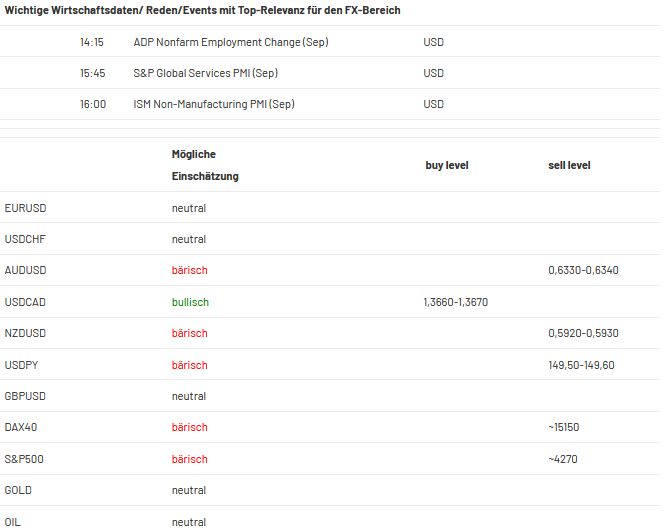Select ISM Non-Manufacturing PMI (Sep) row
The width and height of the screenshot is (664, 532).
click(330, 104)
